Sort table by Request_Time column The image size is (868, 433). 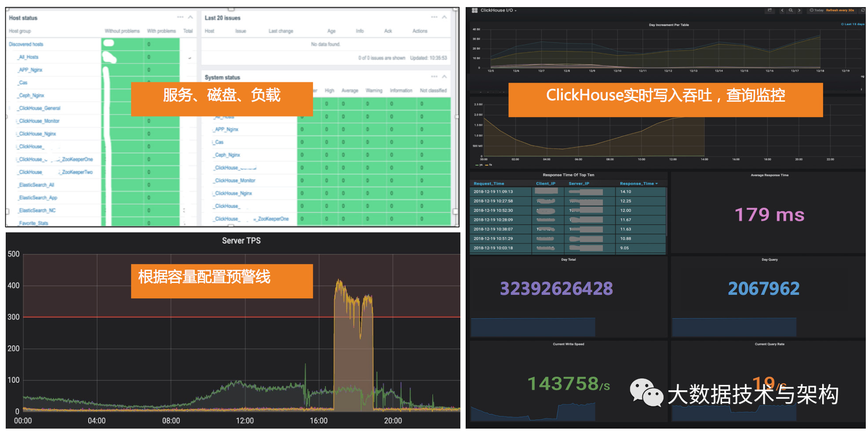coord(489,183)
